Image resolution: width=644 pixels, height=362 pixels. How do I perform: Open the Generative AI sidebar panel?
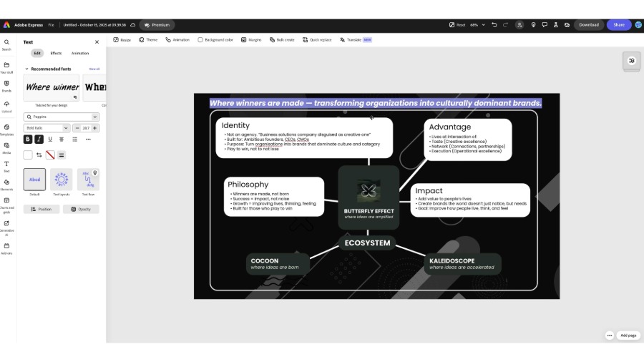pos(6,228)
